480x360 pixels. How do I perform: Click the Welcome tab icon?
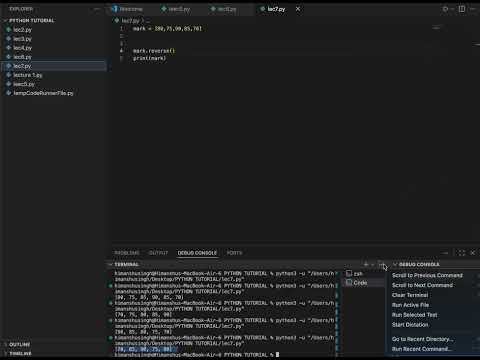115,9
